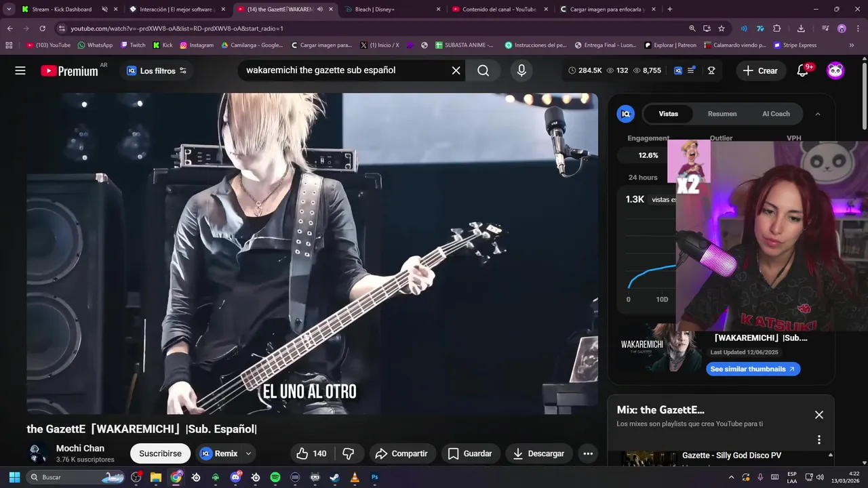
Task: Open vidIQ list icon with blue dot
Action: pyautogui.click(x=691, y=70)
